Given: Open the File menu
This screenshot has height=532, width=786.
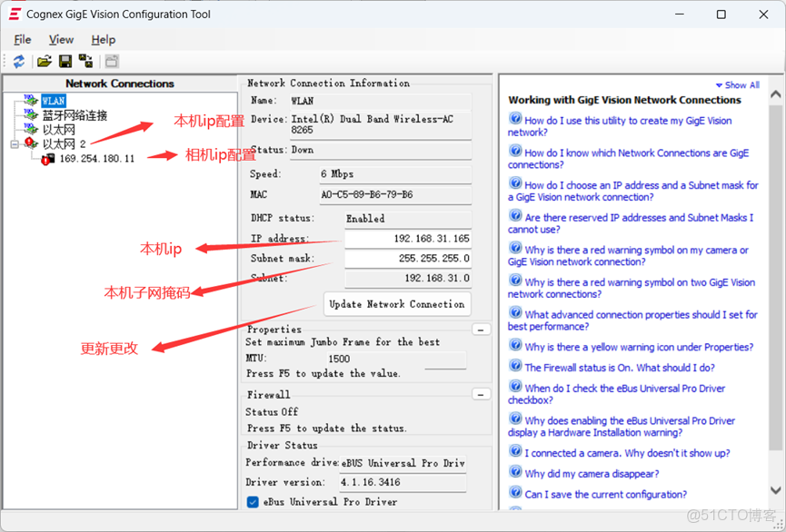Looking at the screenshot, I should tap(22, 39).
